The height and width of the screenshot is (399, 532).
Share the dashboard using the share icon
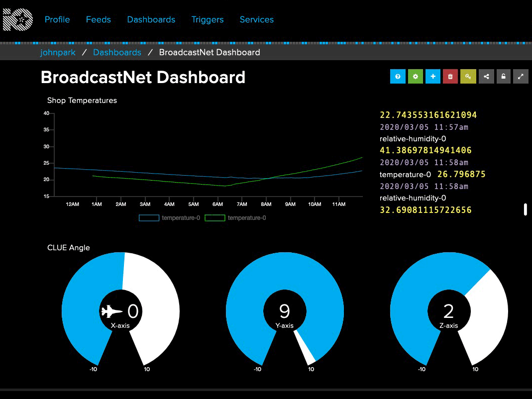pos(486,77)
